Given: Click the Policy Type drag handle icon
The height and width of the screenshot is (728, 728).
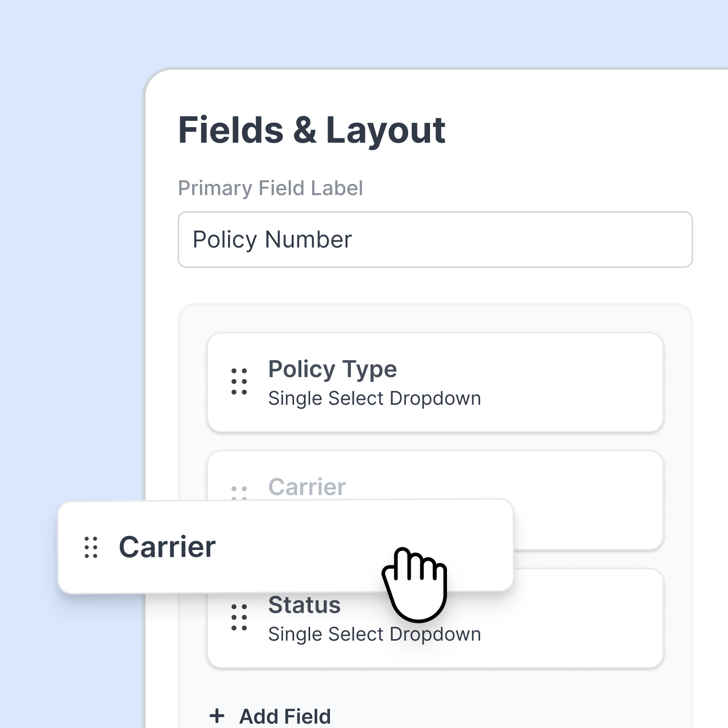Looking at the screenshot, I should click(239, 381).
